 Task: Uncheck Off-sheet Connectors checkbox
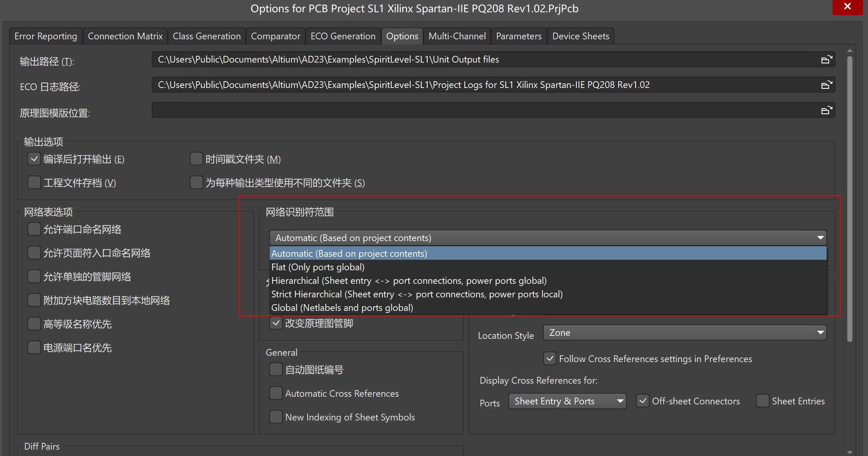tap(643, 401)
